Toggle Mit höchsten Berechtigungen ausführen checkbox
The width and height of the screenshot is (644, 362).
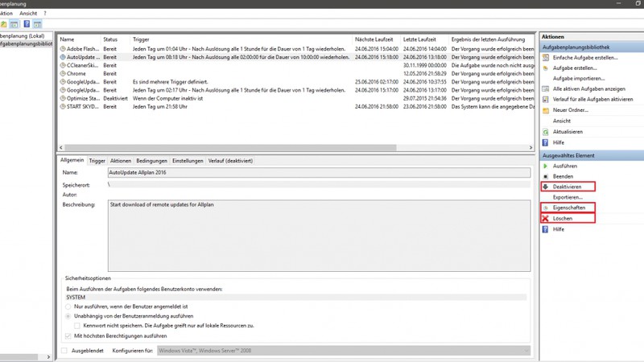(x=68, y=335)
